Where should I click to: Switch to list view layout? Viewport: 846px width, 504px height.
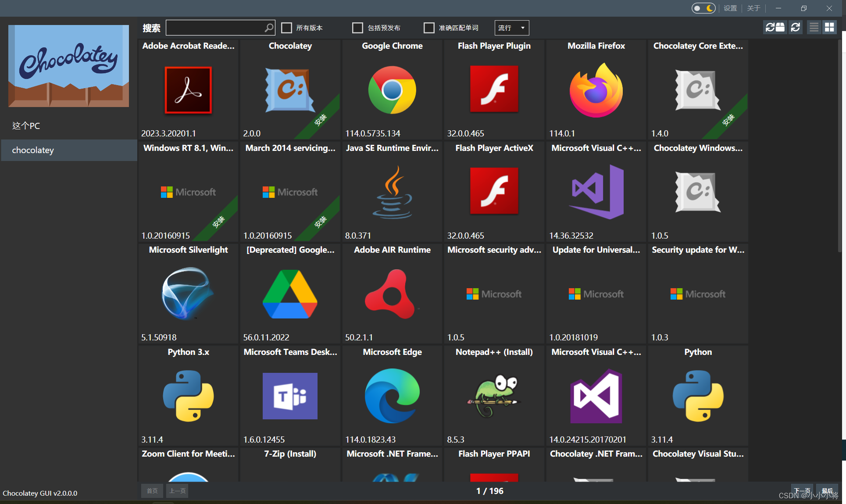click(814, 28)
